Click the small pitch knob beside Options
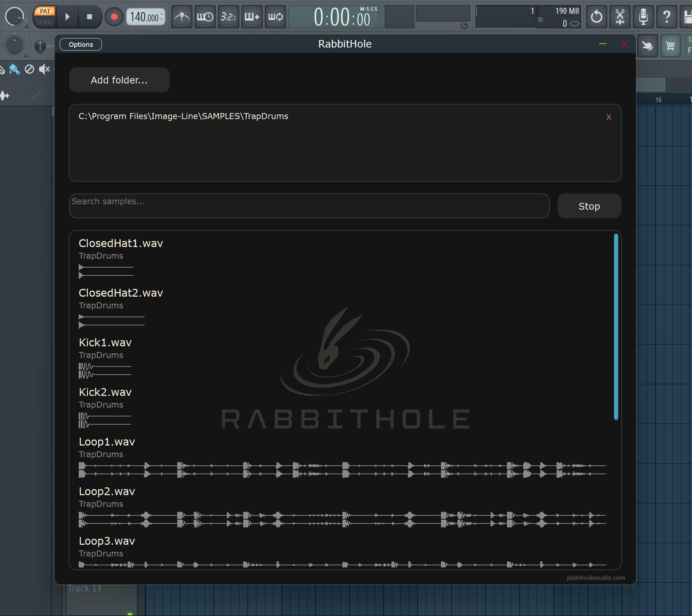Viewport: 692px width, 616px height. click(x=40, y=46)
